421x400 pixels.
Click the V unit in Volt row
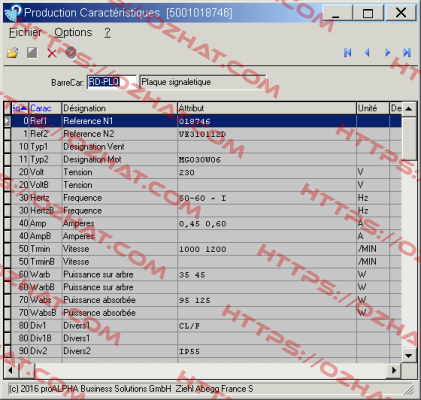360,172
